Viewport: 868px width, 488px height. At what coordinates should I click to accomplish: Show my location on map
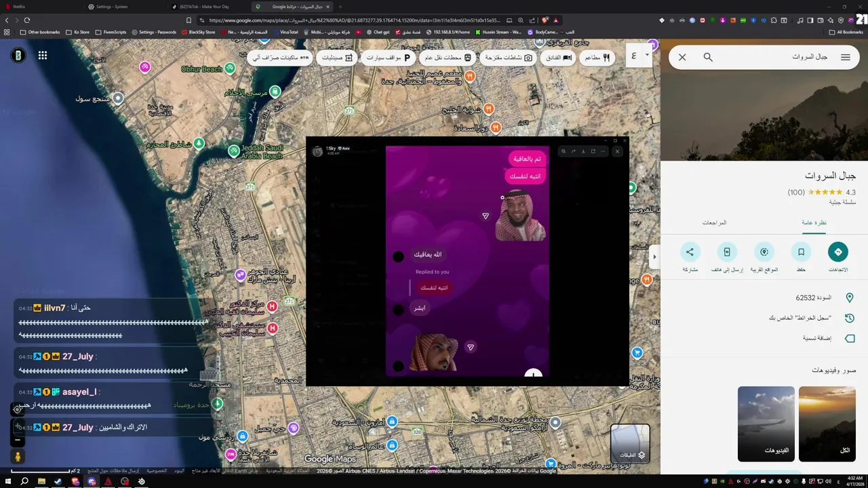18,409
